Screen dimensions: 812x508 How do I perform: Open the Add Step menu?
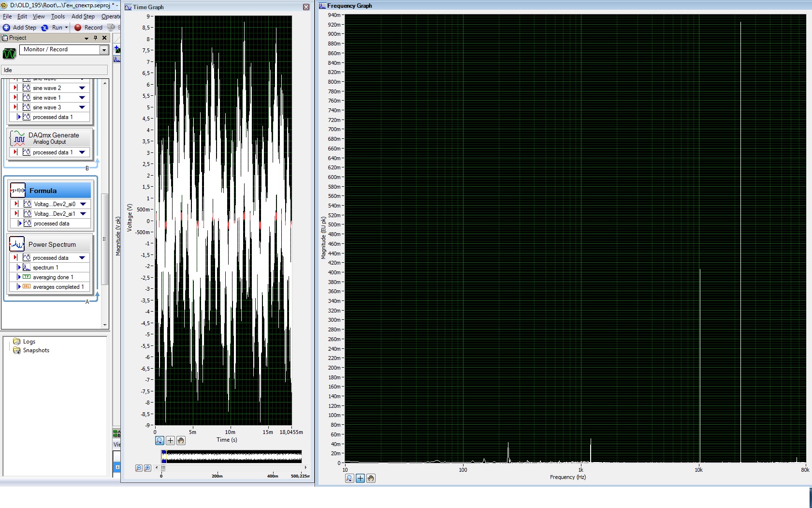click(83, 16)
